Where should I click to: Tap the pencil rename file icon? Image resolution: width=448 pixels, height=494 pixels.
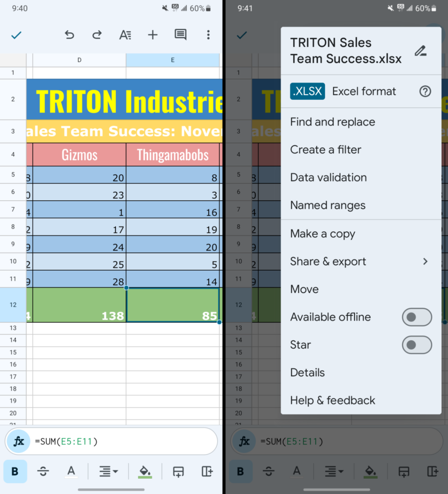coord(420,51)
